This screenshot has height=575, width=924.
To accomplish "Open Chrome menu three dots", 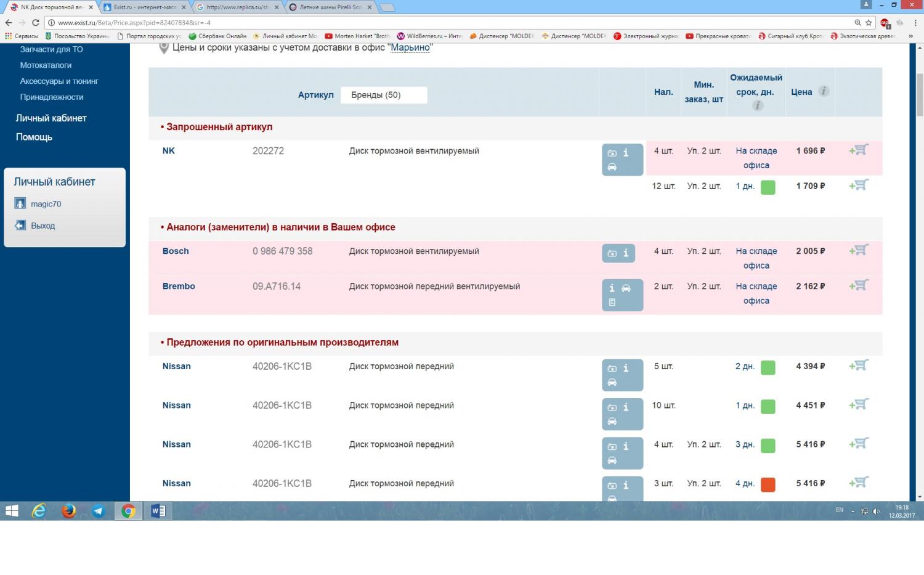I will (915, 23).
